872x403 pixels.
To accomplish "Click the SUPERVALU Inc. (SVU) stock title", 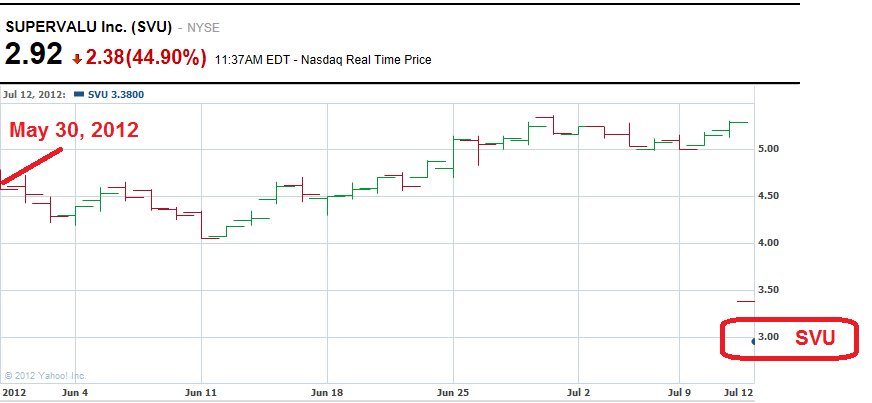I will [89, 27].
